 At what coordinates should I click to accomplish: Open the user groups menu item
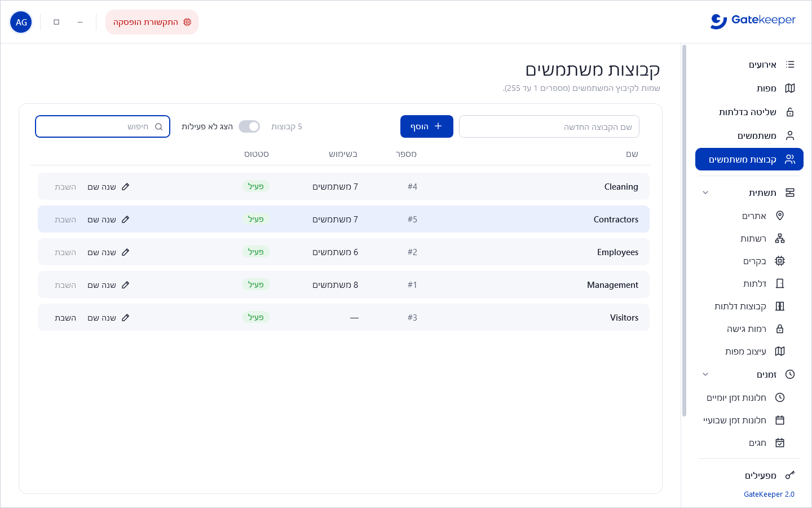click(749, 159)
